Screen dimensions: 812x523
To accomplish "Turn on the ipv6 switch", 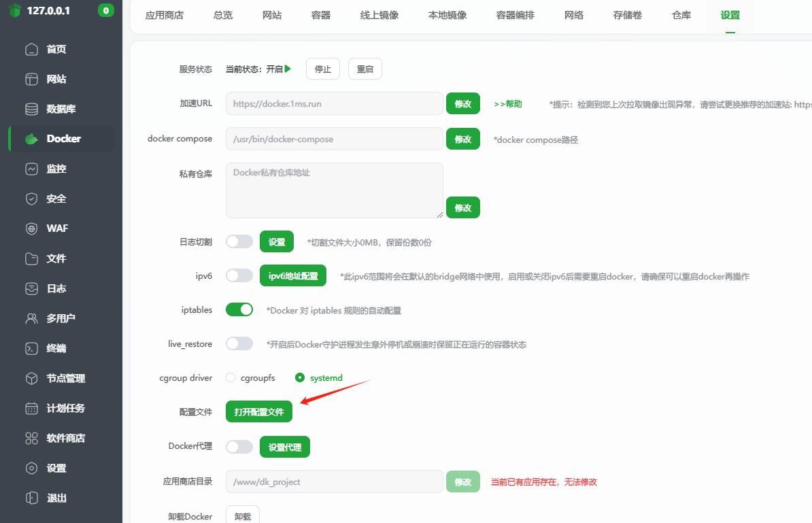I will pos(239,275).
